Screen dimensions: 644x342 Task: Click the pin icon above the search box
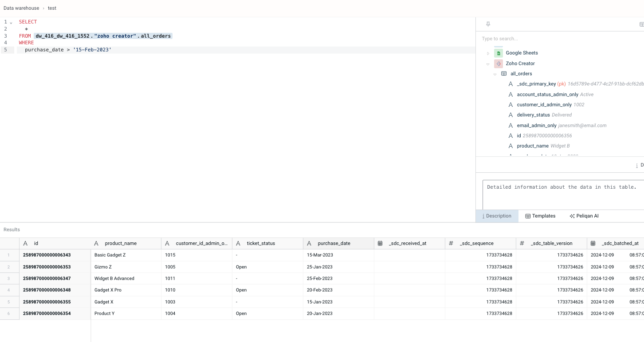coord(488,24)
